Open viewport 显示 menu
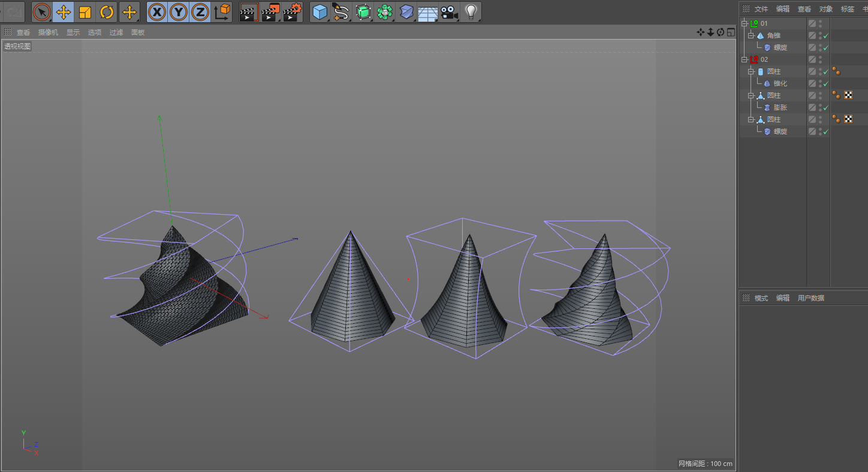Image resolution: width=868 pixels, height=472 pixels. click(x=73, y=32)
